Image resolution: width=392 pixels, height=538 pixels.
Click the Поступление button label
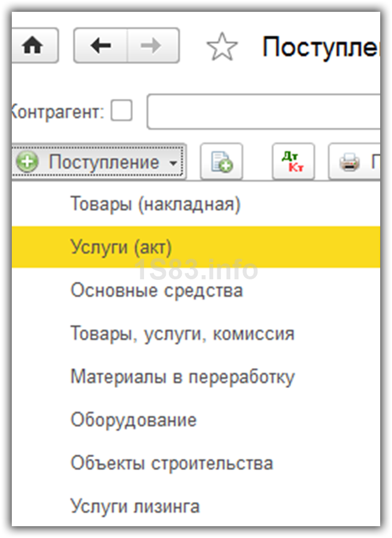pyautogui.click(x=104, y=162)
